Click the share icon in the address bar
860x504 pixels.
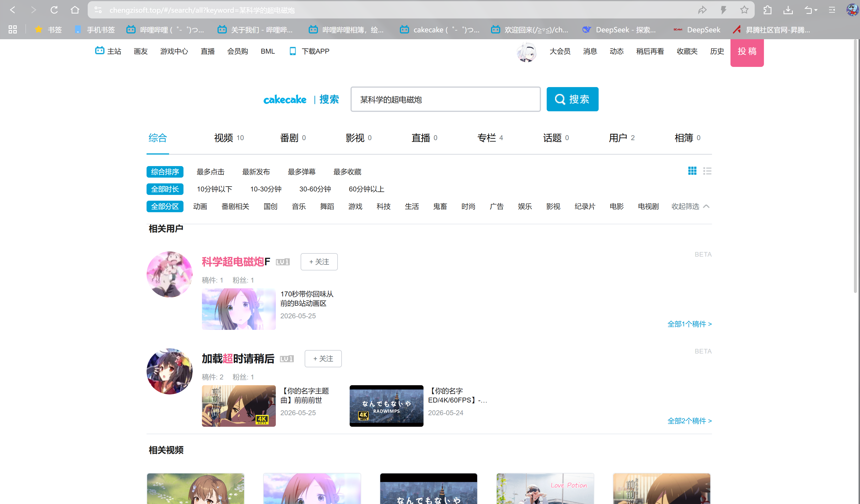(x=702, y=10)
